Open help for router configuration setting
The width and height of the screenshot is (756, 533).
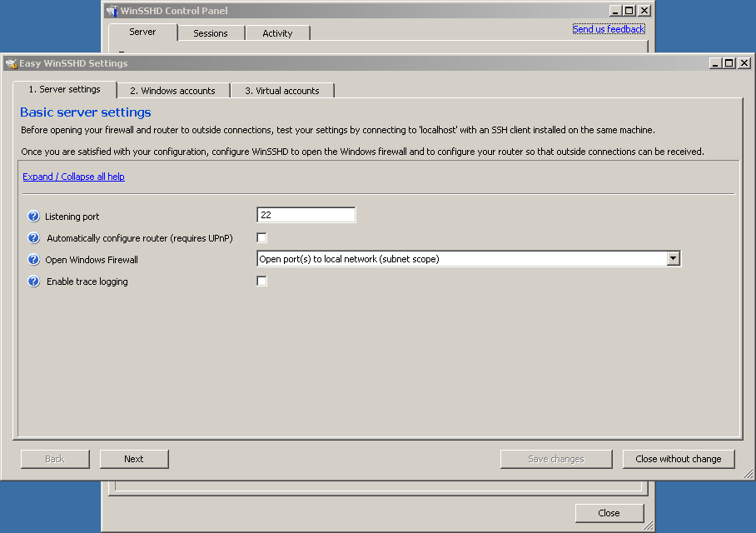[33, 237]
